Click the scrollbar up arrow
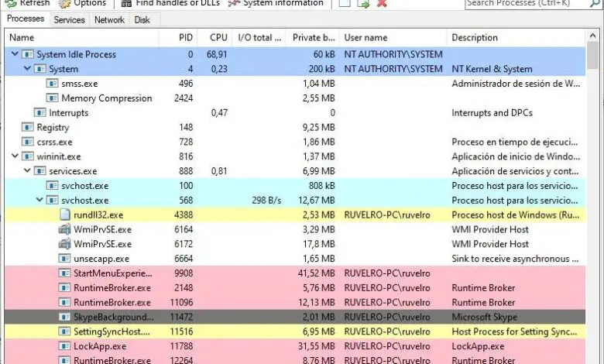Image resolution: width=604 pixels, height=364 pixels. coord(592,36)
